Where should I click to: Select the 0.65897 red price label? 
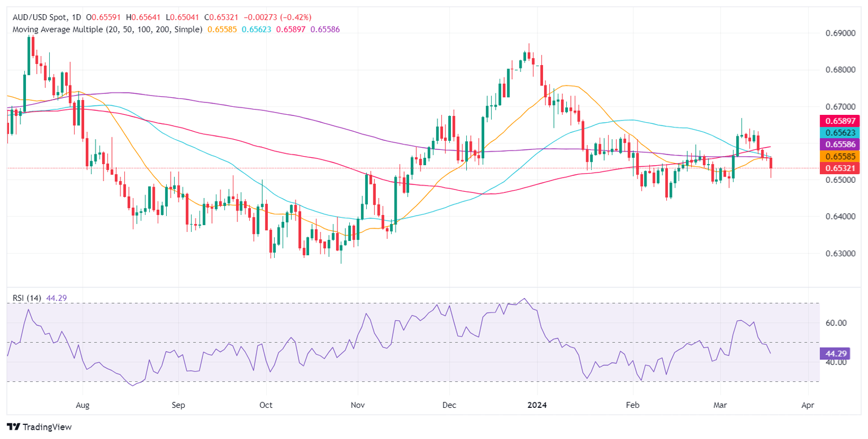click(839, 120)
